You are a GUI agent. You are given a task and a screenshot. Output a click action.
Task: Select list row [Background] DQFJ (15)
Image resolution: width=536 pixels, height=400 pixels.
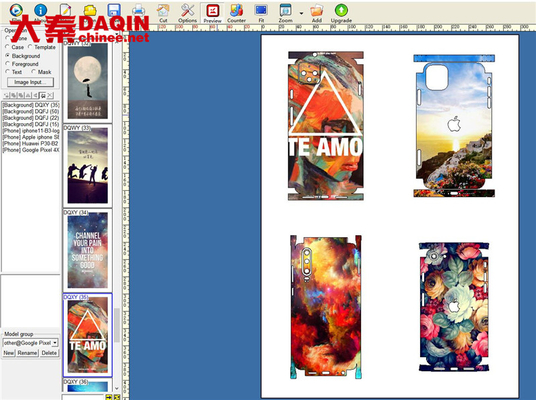click(31, 124)
